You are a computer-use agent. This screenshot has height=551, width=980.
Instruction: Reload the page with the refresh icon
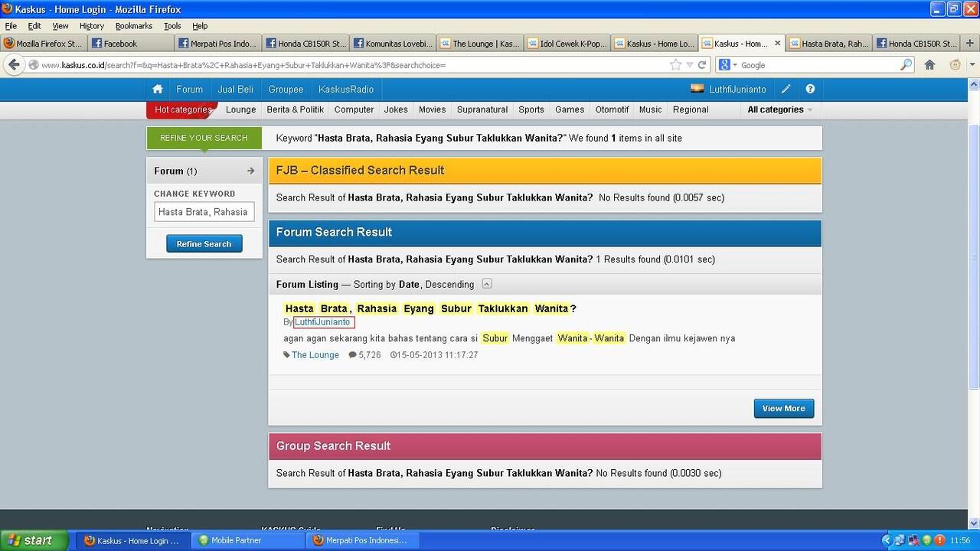[x=701, y=65]
